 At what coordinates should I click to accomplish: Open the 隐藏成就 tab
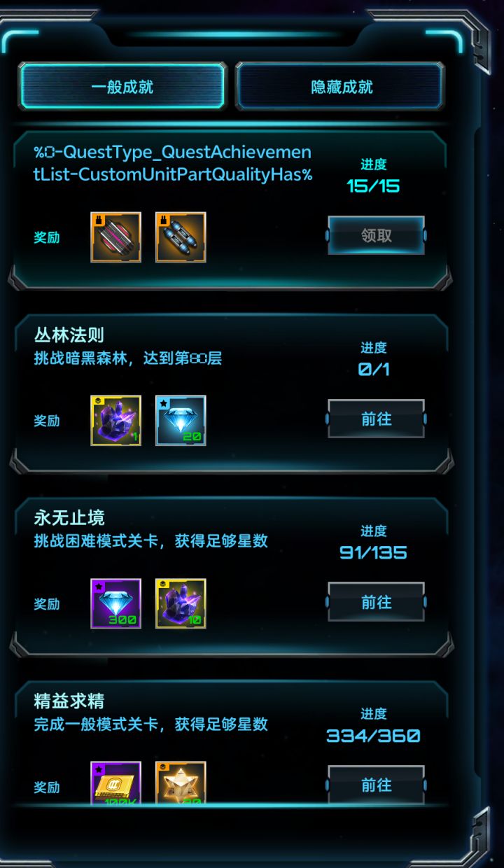tap(341, 86)
